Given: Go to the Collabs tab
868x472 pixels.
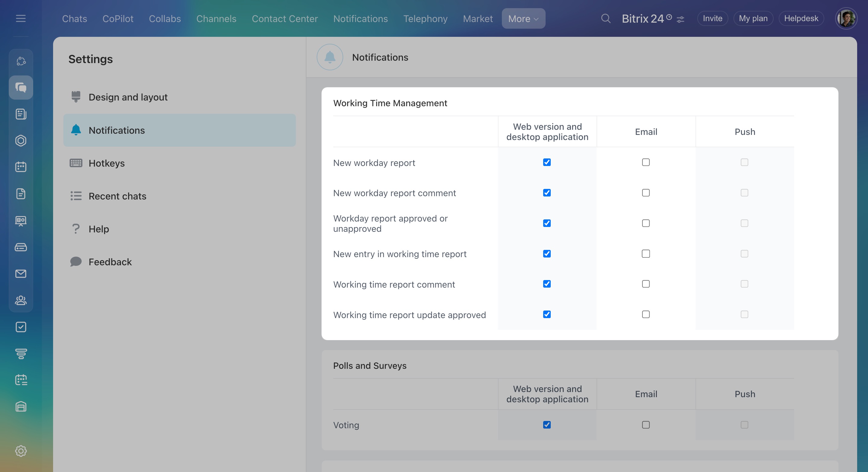Looking at the screenshot, I should [x=165, y=18].
